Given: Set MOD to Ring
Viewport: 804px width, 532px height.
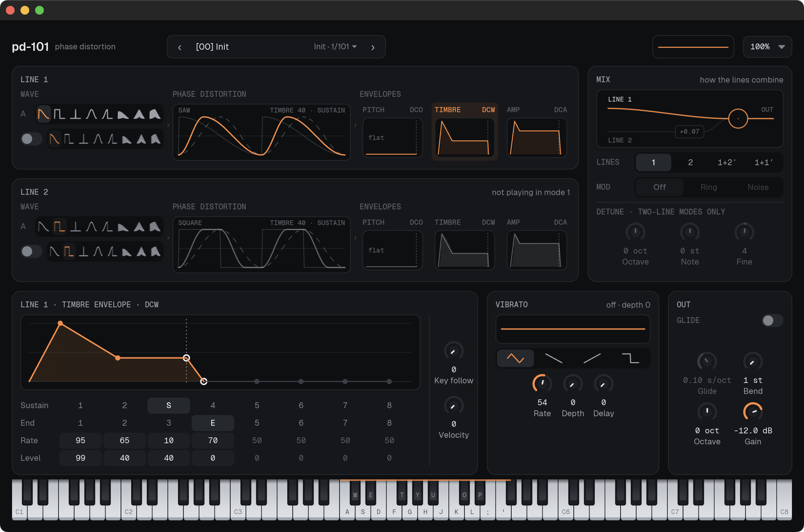Looking at the screenshot, I should 709,187.
